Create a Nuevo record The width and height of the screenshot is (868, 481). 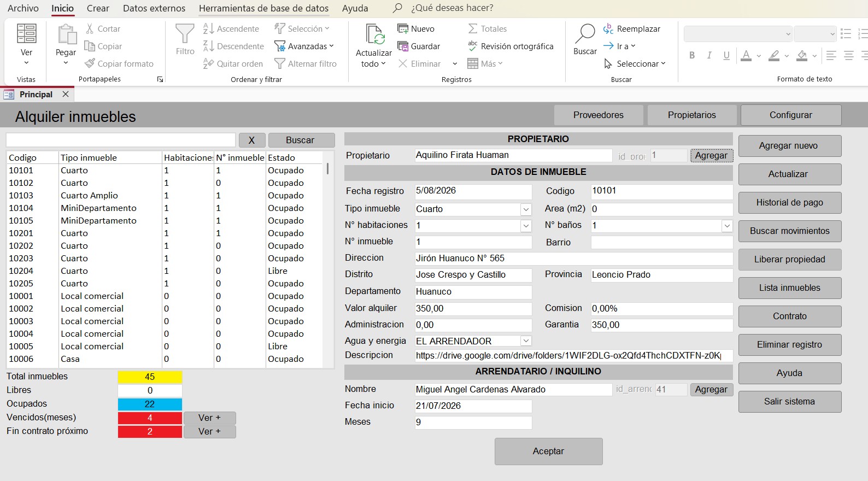[x=416, y=29]
